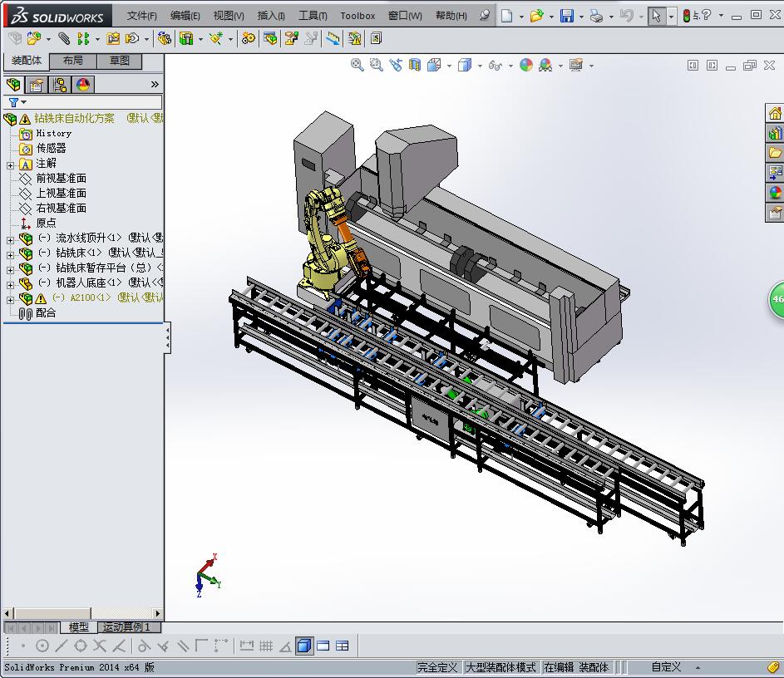
Task: Click the Select cursor tool
Action: (x=657, y=16)
